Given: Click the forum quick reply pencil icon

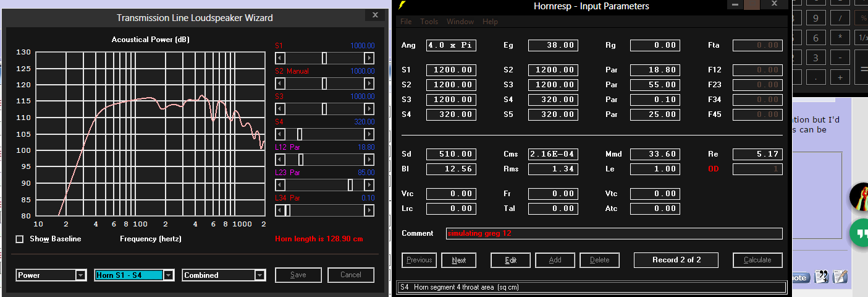Looking at the screenshot, I should pyautogui.click(x=840, y=277).
